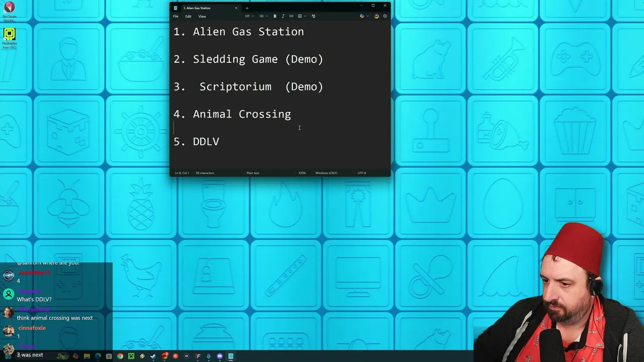Expand the Copilot dropdown arrow
This screenshot has height=362, width=644.
[367, 16]
